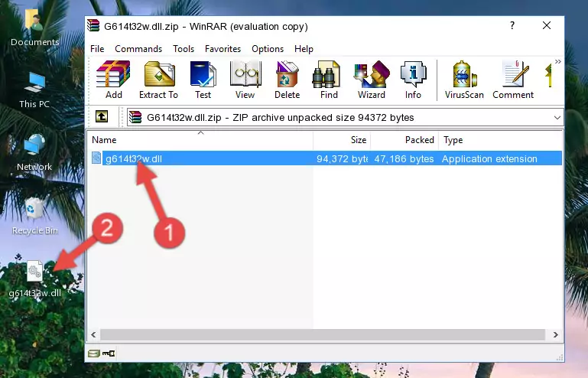Open the Tools menu
Image resolution: width=588 pixels, height=378 pixels.
point(184,49)
